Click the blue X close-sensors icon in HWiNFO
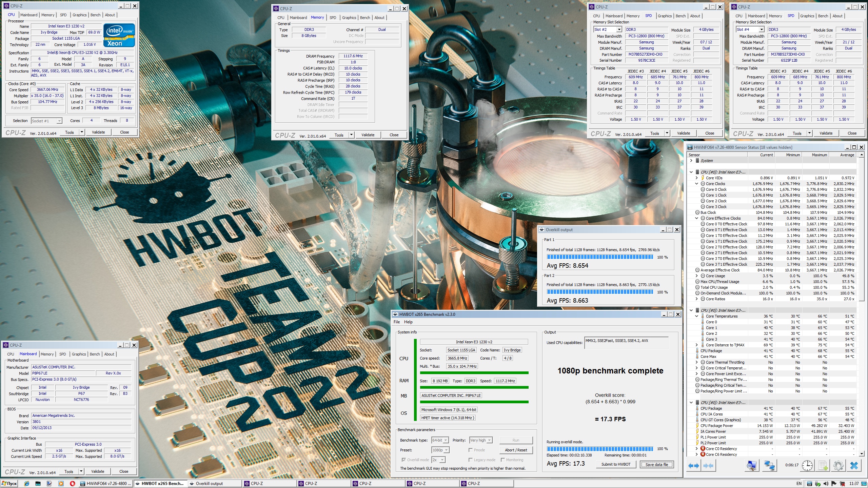868x488 pixels. (x=854, y=466)
